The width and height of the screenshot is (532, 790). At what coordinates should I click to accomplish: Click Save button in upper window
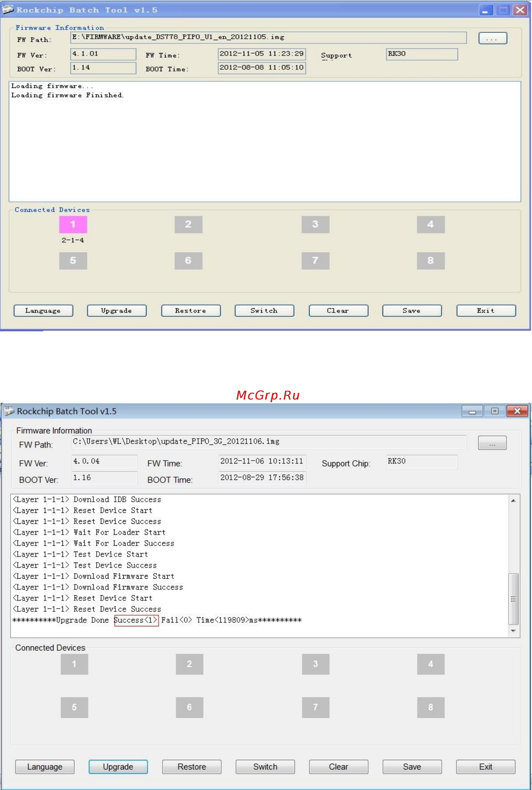pyautogui.click(x=412, y=310)
